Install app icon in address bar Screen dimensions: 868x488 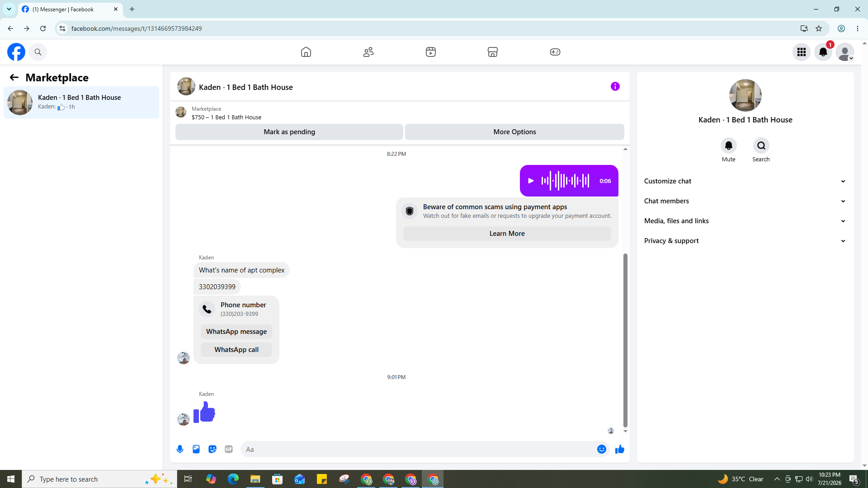pos(804,28)
